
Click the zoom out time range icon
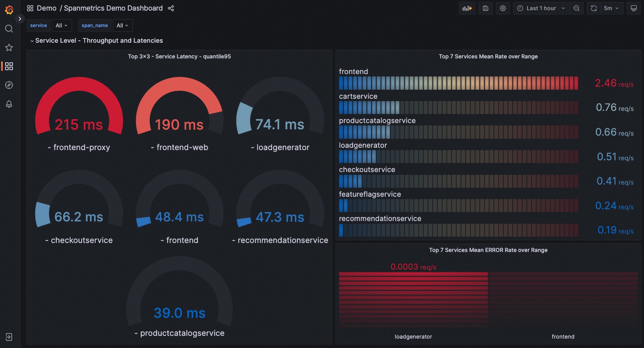point(577,8)
